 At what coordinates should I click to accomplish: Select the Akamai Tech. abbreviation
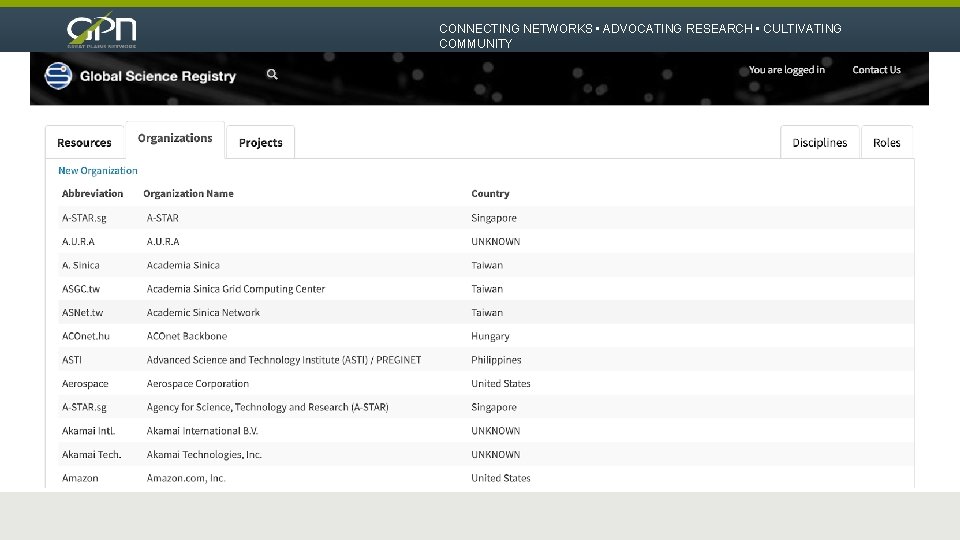pos(92,455)
